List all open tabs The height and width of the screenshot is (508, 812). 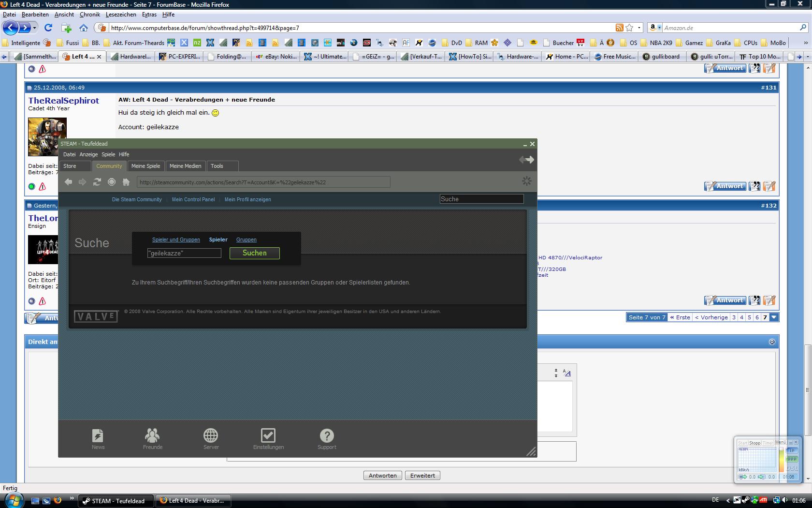[x=808, y=57]
